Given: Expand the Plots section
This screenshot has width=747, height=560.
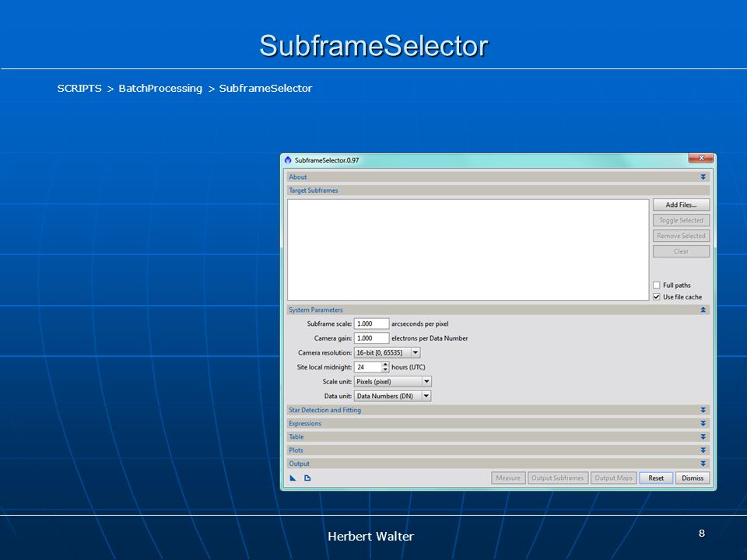Looking at the screenshot, I should [x=703, y=450].
